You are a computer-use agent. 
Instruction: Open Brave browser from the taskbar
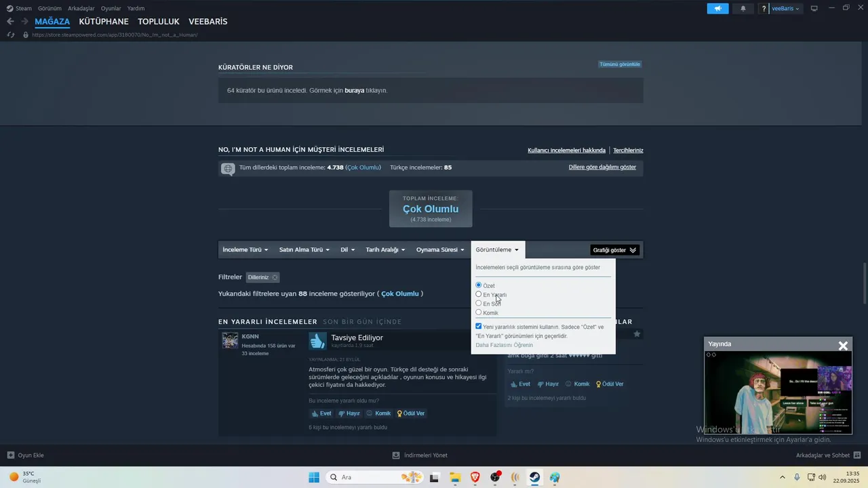(475, 477)
